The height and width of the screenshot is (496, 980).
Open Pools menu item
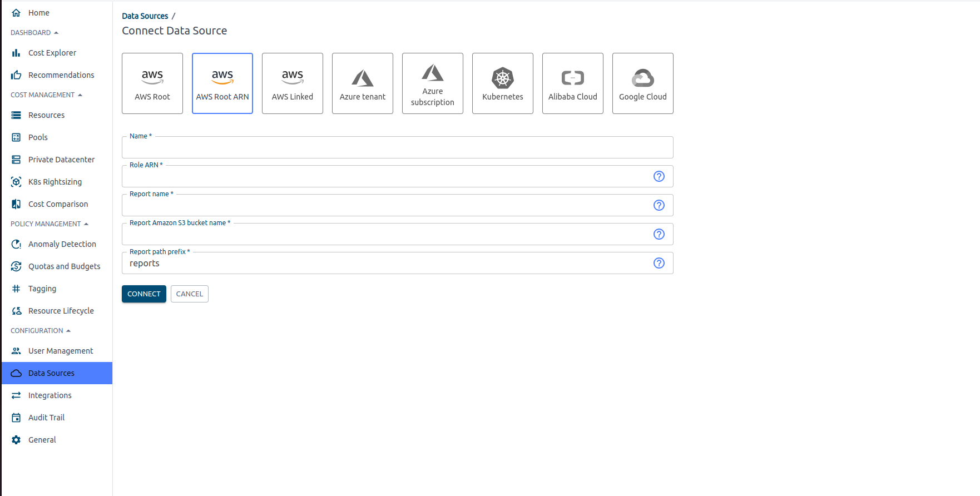[57, 137]
